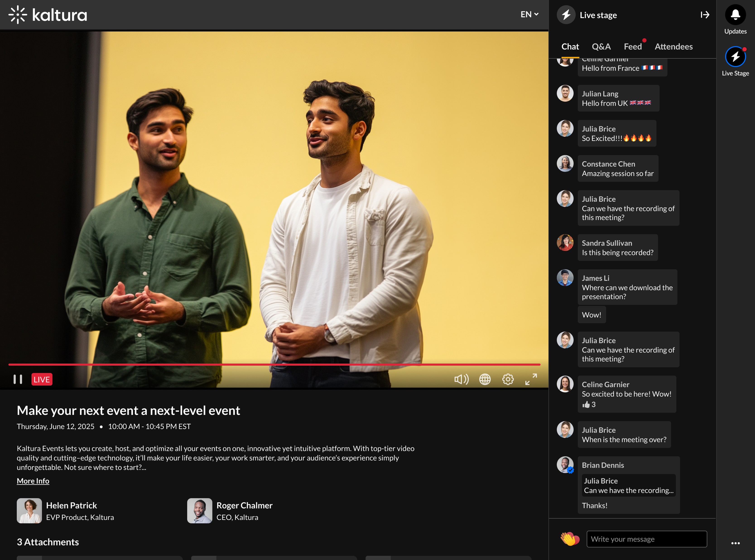Click the More Info link
Image resolution: width=755 pixels, height=560 pixels.
tap(33, 481)
